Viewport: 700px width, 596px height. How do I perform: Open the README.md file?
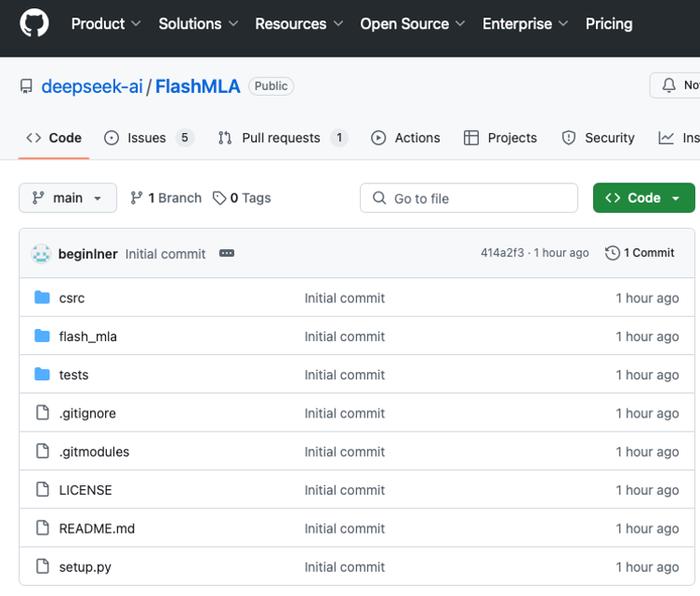click(97, 528)
